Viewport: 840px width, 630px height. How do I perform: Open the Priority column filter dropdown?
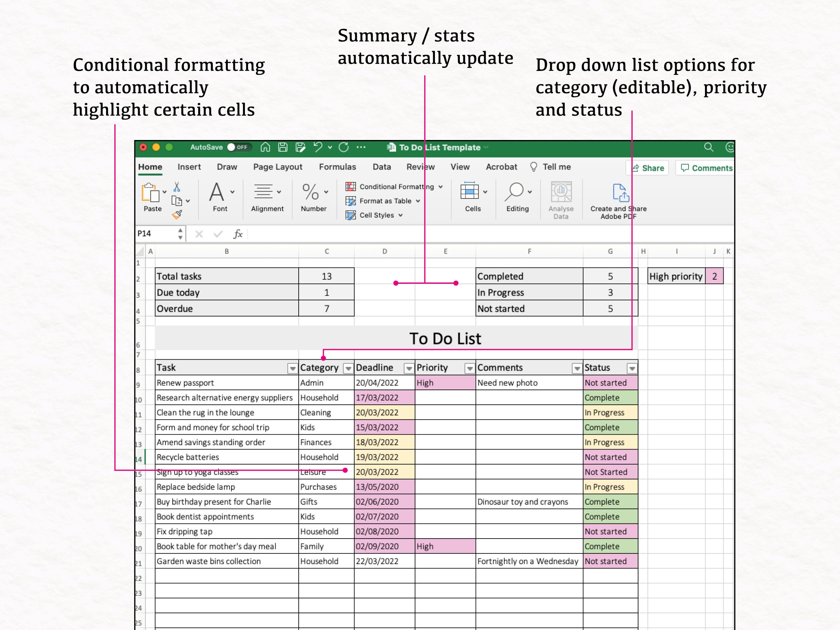click(469, 368)
